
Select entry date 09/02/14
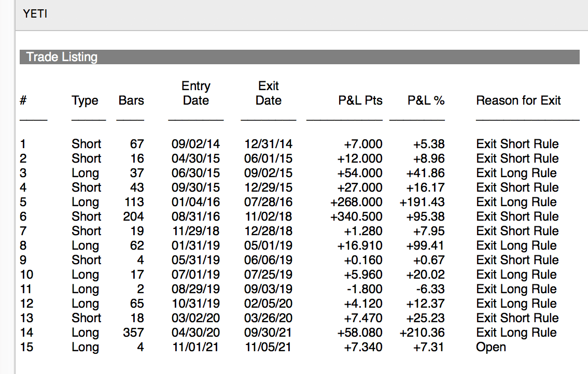195,144
